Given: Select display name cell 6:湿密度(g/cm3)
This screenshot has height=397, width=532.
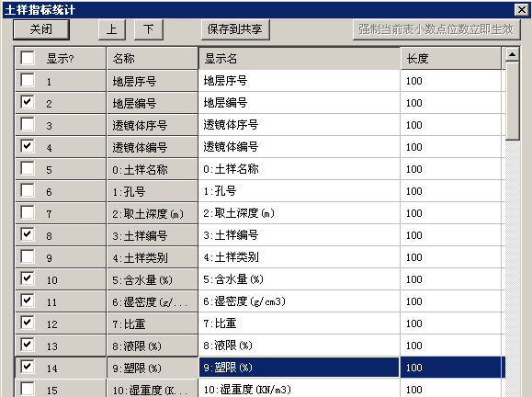Looking at the screenshot, I should point(300,301).
